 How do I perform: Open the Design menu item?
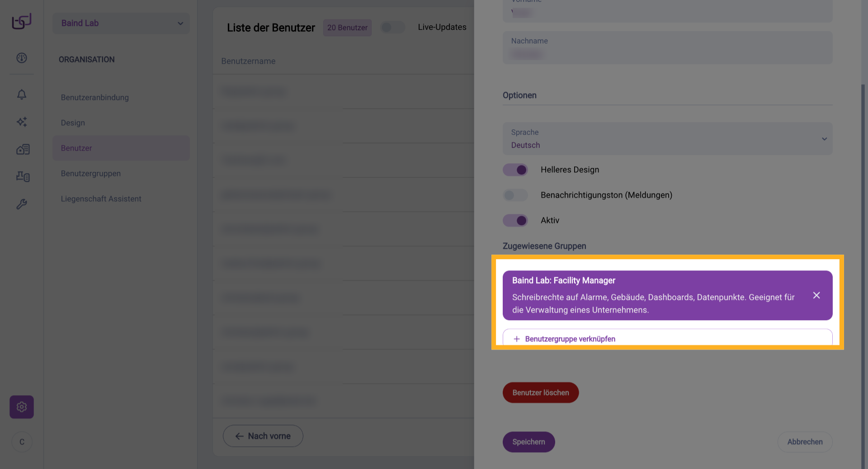[x=73, y=123]
